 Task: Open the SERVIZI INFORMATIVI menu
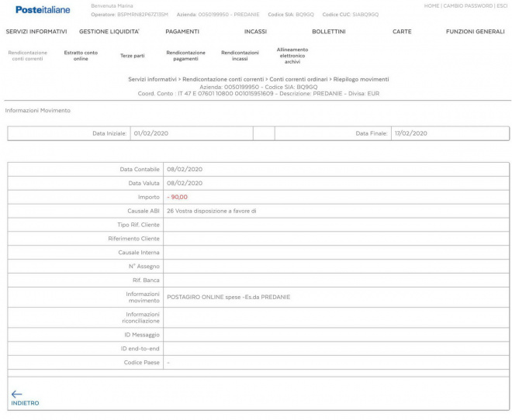(36, 32)
